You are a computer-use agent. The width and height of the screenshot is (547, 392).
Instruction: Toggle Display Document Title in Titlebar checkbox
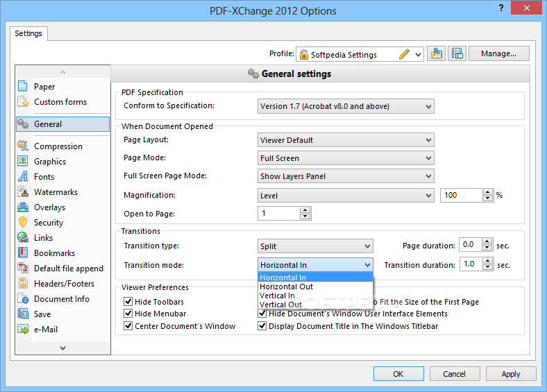(262, 325)
